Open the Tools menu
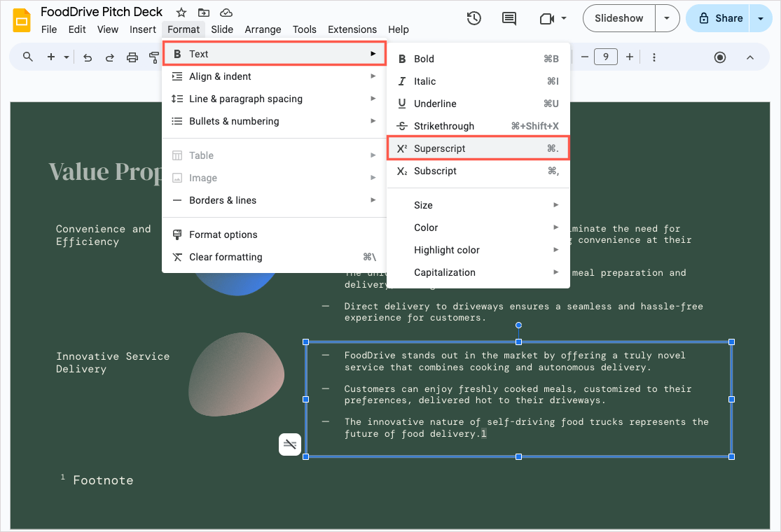Screen dimensions: 781x532 304,29
